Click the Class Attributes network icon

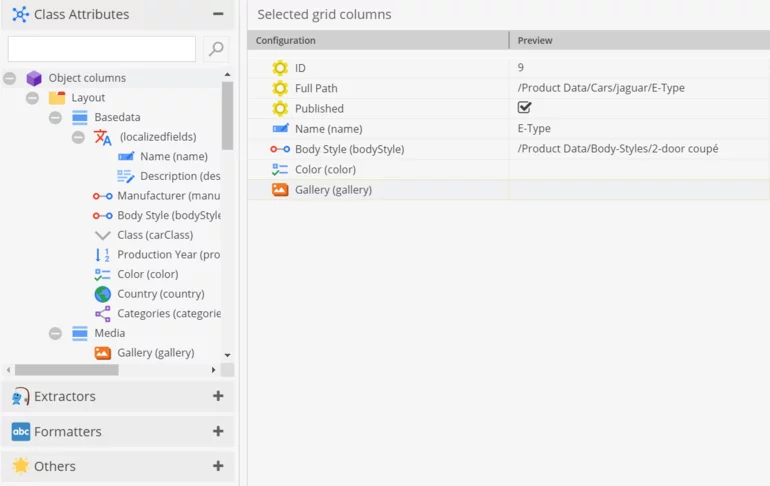21,14
